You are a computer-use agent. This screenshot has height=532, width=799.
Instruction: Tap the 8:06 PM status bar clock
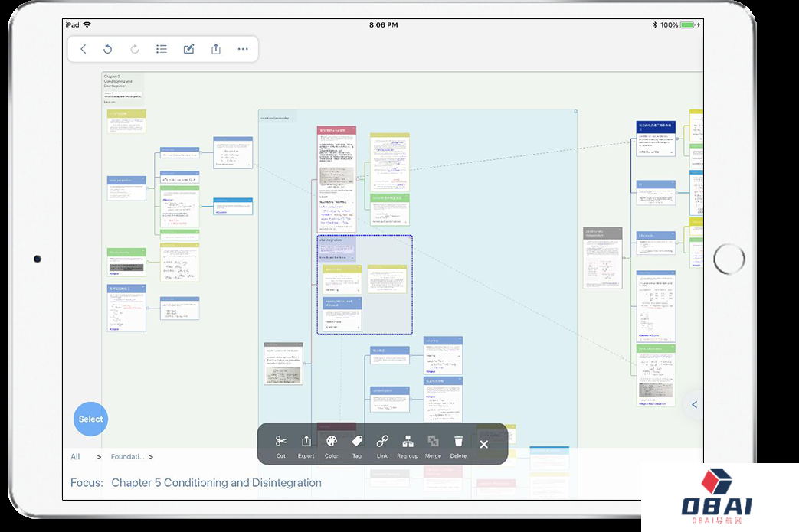[384, 24]
